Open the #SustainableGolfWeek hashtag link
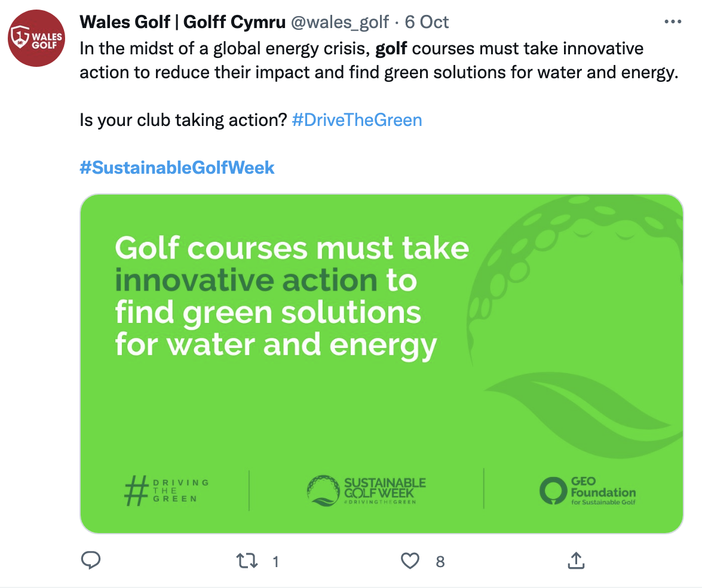702x588 pixels. [x=177, y=168]
